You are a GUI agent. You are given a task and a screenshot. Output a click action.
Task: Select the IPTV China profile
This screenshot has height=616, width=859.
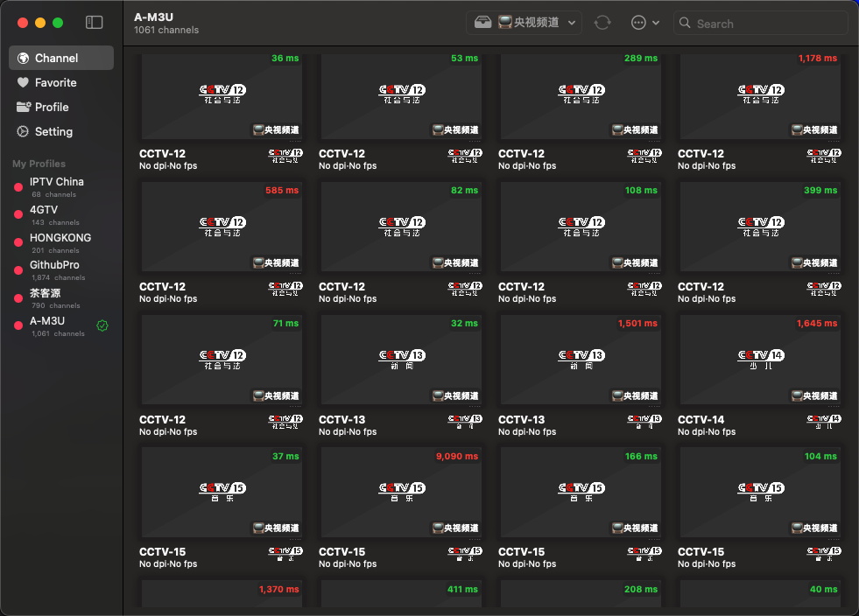[57, 182]
